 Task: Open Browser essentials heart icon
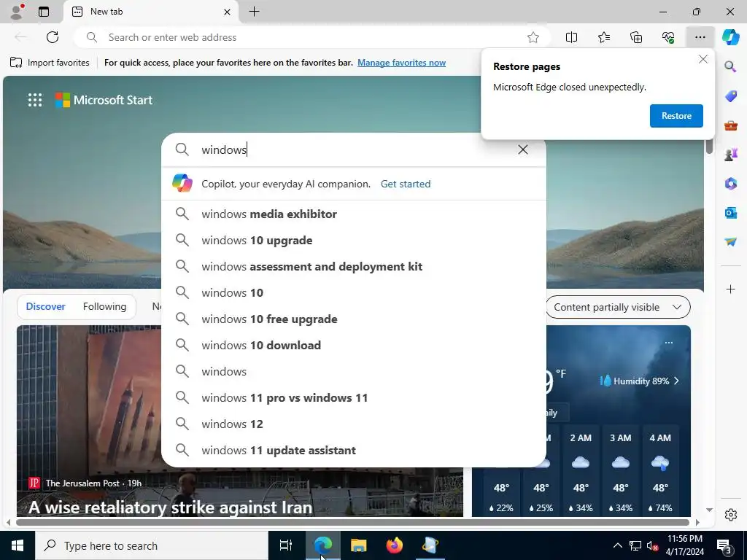668,37
